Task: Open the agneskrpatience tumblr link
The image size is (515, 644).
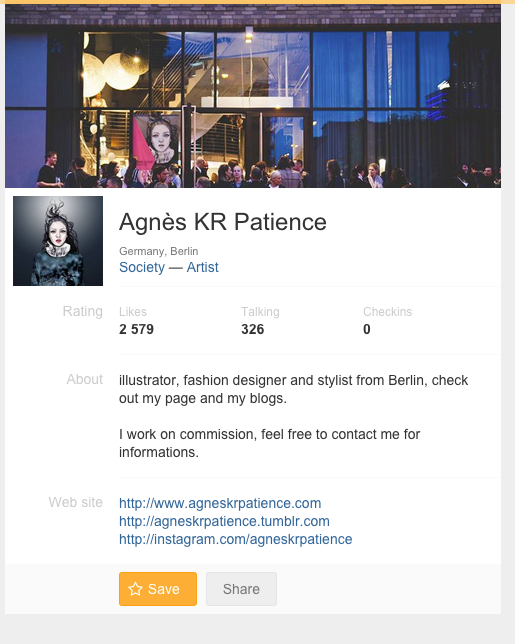Action: 224,521
